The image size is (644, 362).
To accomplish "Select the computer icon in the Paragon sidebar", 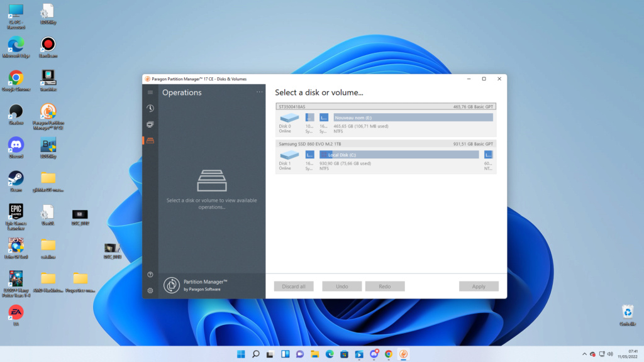I will point(150,124).
